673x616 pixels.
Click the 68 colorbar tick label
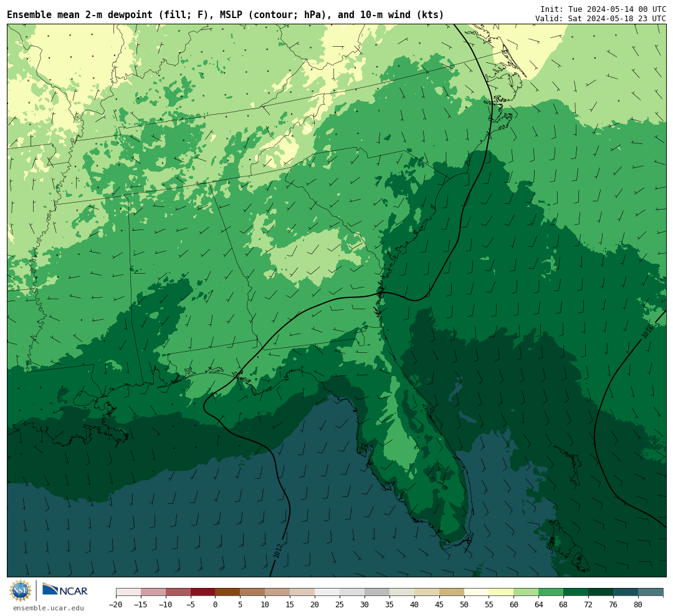pyautogui.click(x=564, y=604)
